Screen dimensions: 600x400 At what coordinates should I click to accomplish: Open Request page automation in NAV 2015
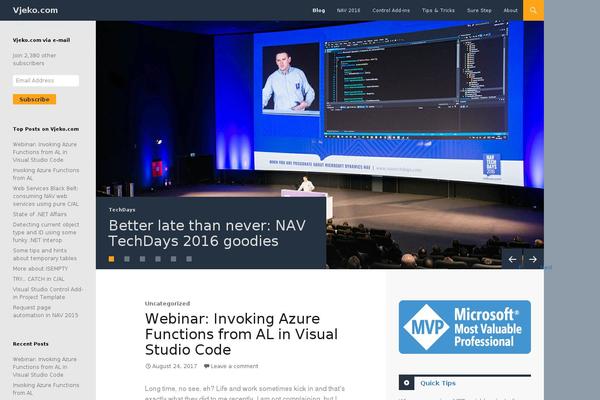click(x=45, y=312)
